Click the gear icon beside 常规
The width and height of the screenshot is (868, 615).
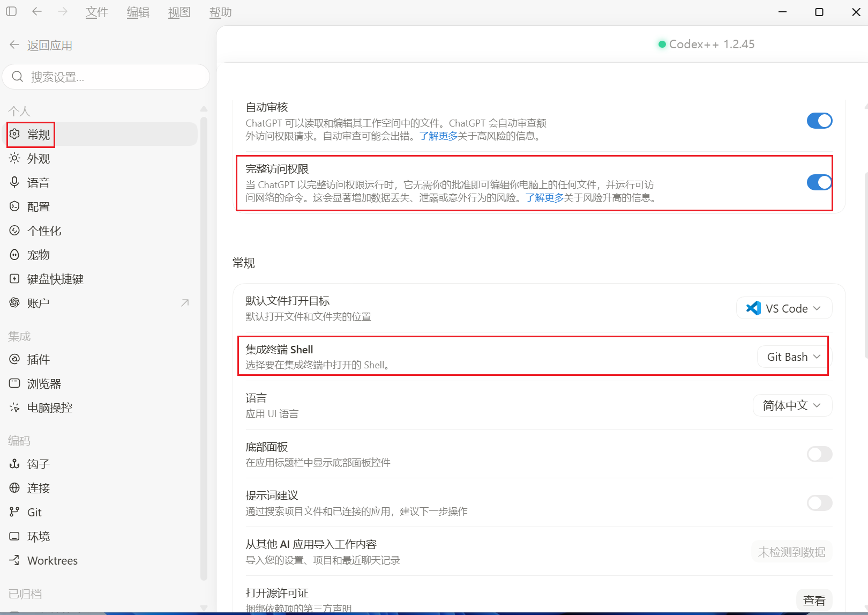[x=14, y=134]
